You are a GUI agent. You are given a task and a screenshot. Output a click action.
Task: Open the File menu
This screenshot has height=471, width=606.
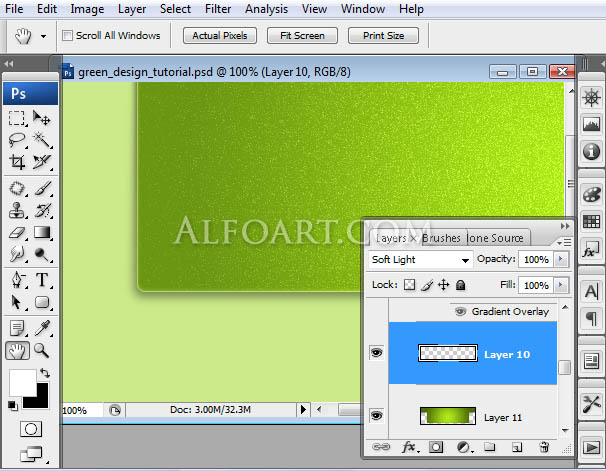(14, 9)
